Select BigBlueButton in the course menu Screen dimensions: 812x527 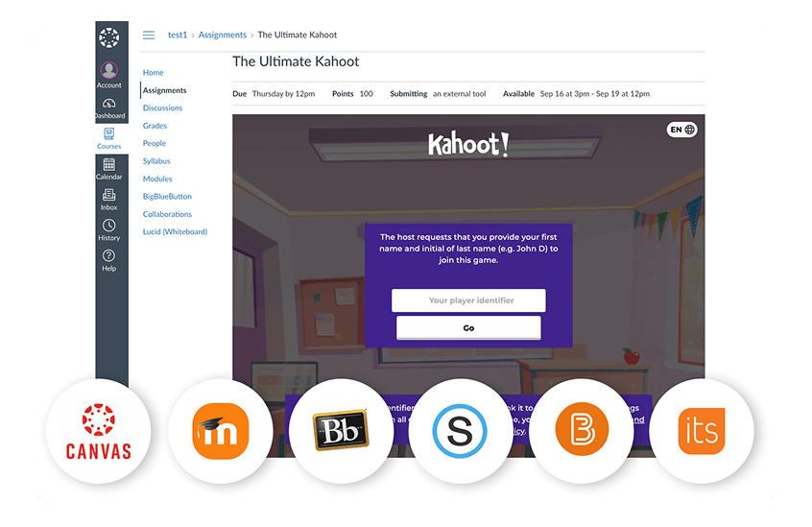pyautogui.click(x=167, y=196)
